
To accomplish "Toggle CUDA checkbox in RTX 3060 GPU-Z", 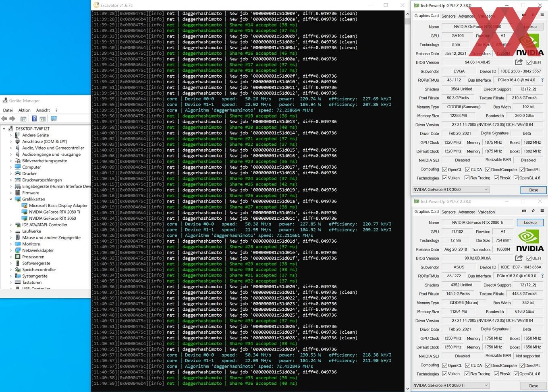I will [468, 169].
